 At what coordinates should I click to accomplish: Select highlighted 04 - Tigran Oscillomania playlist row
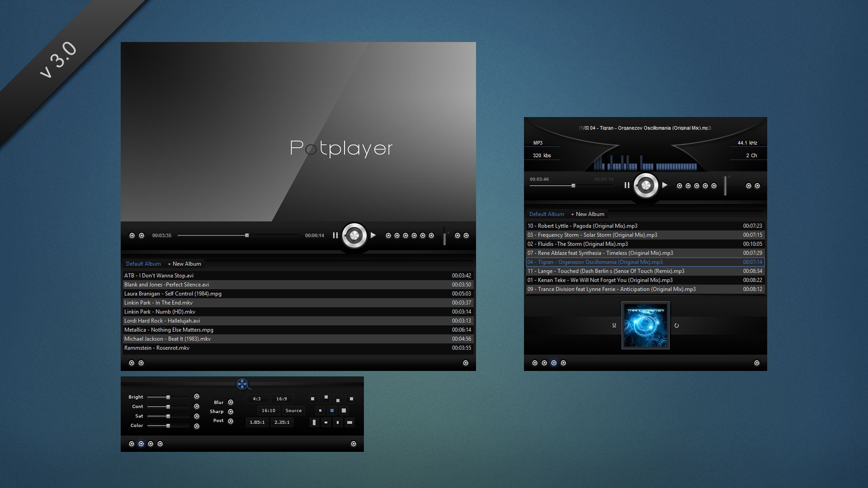pos(645,262)
